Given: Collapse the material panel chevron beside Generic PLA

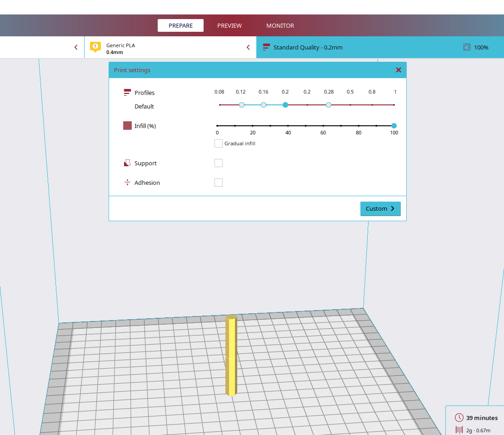Looking at the screenshot, I should [x=248, y=47].
